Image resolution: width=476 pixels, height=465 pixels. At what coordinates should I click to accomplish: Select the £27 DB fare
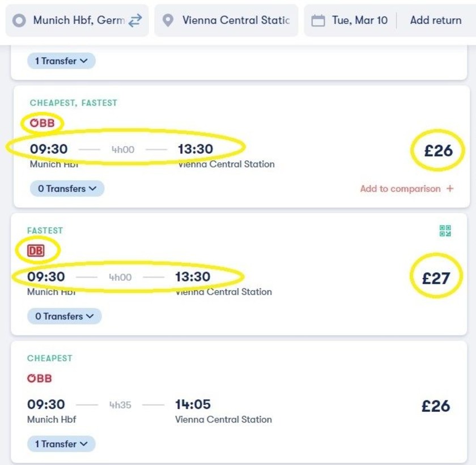pos(436,278)
